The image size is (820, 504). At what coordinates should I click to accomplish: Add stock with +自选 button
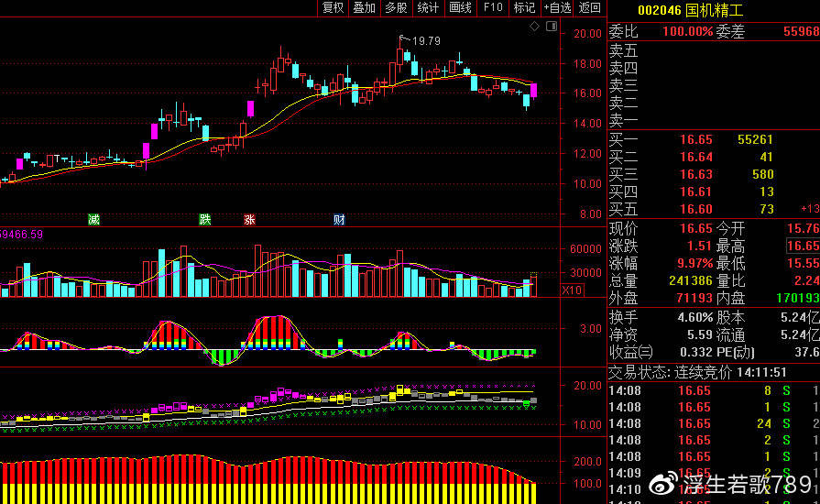557,8
